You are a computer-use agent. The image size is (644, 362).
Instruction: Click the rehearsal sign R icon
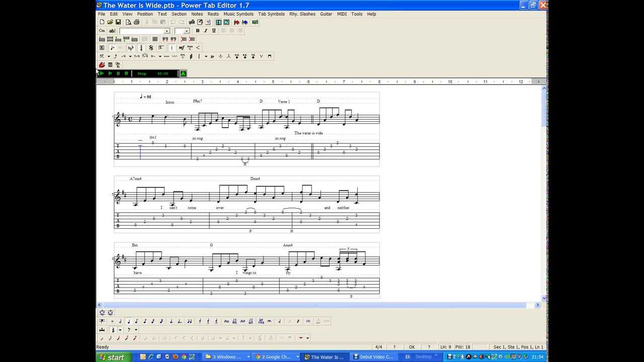point(102,48)
